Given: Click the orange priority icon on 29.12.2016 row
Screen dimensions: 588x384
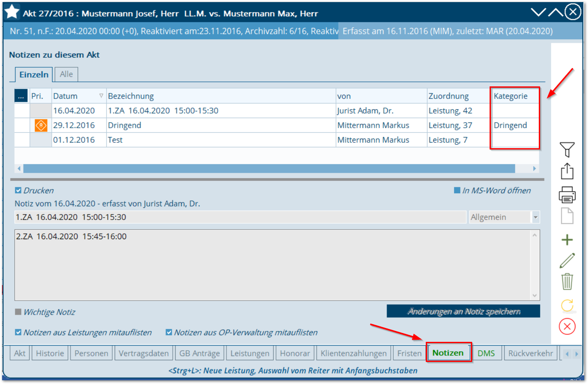Looking at the screenshot, I should coord(41,125).
